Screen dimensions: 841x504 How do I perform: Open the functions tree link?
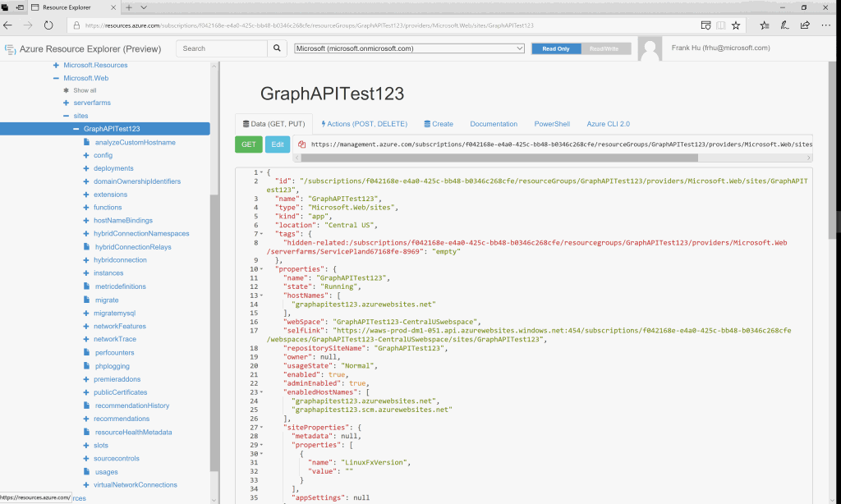click(108, 207)
